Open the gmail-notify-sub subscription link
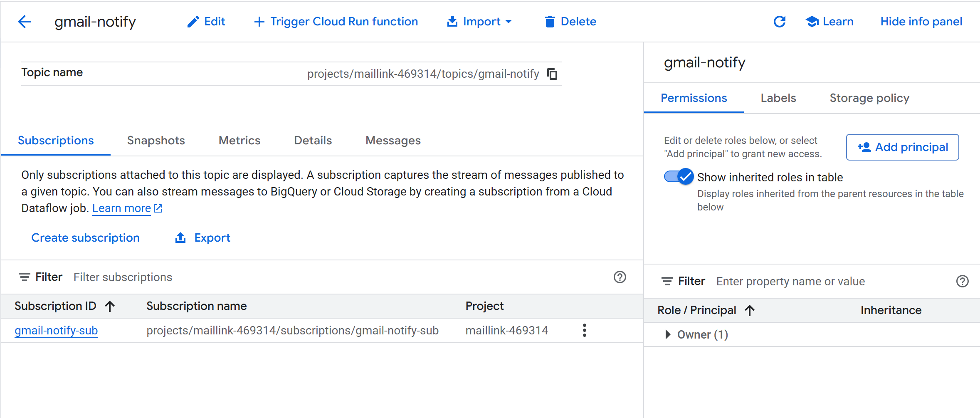The width and height of the screenshot is (980, 418). point(56,330)
